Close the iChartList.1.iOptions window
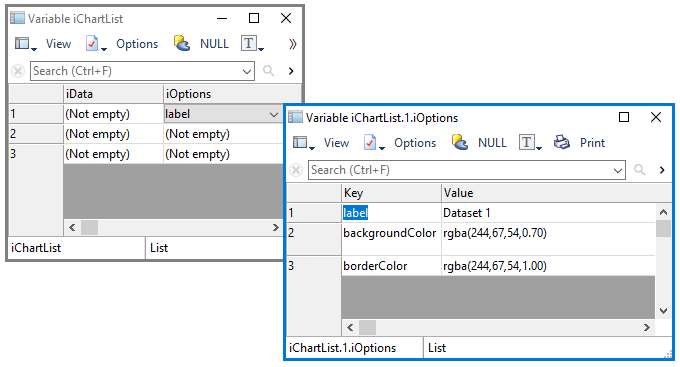The height and width of the screenshot is (367, 680). [x=656, y=117]
